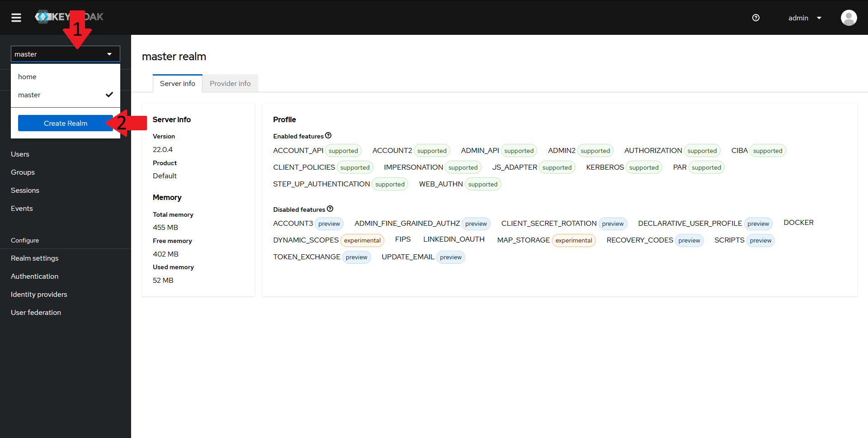Navigate to Events in sidebar
This screenshot has height=438, width=868.
pyautogui.click(x=22, y=209)
